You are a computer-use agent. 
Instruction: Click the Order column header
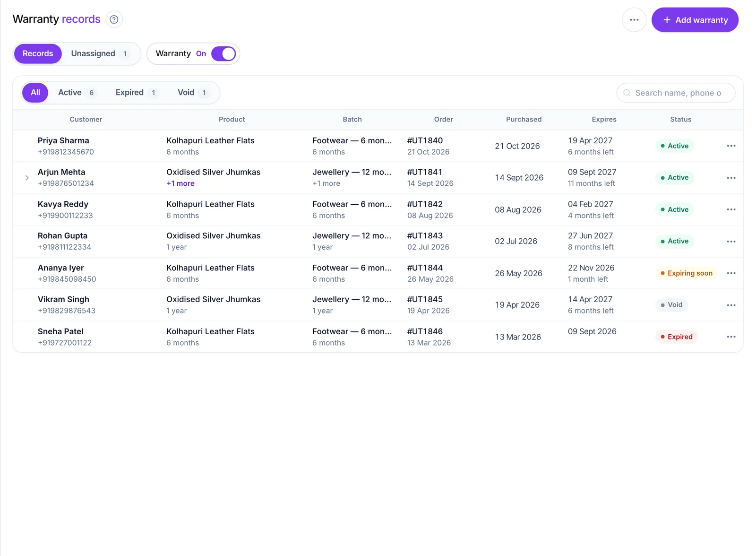443,119
